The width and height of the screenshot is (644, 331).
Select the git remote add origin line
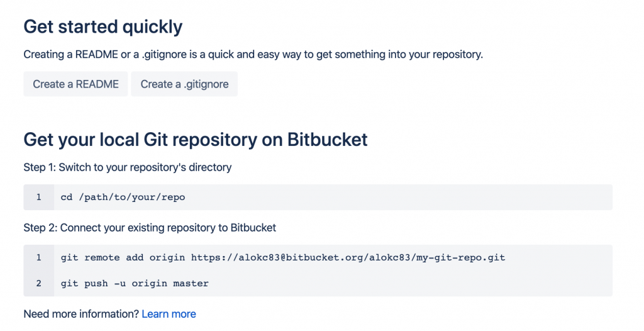282,257
